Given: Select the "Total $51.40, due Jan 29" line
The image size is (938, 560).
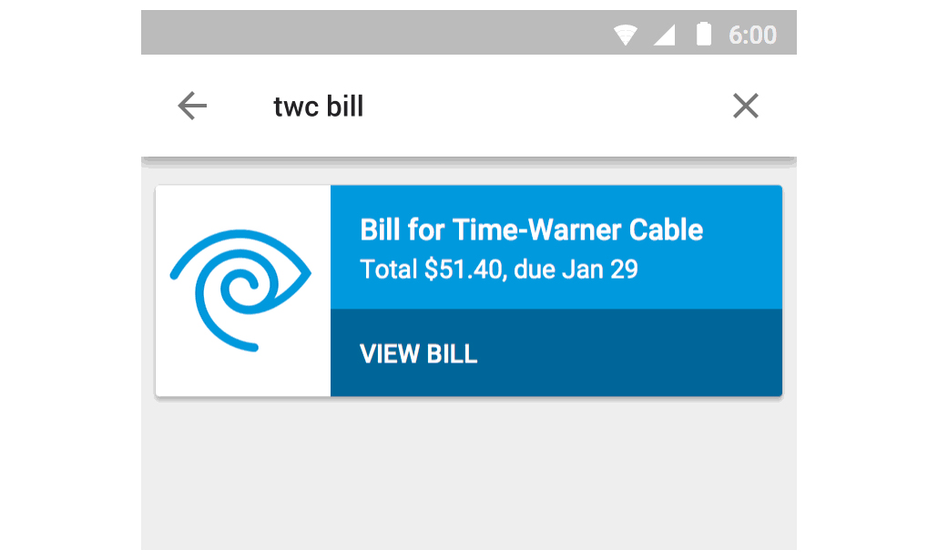Looking at the screenshot, I should (x=499, y=270).
